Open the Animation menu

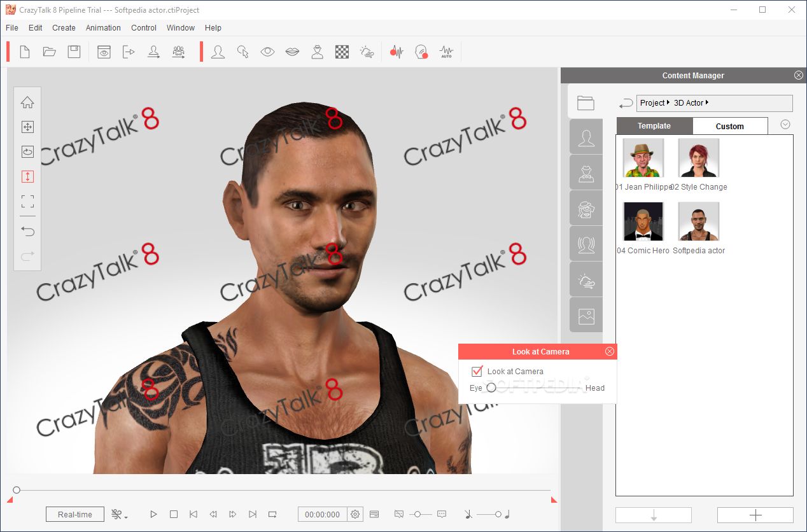[103, 28]
